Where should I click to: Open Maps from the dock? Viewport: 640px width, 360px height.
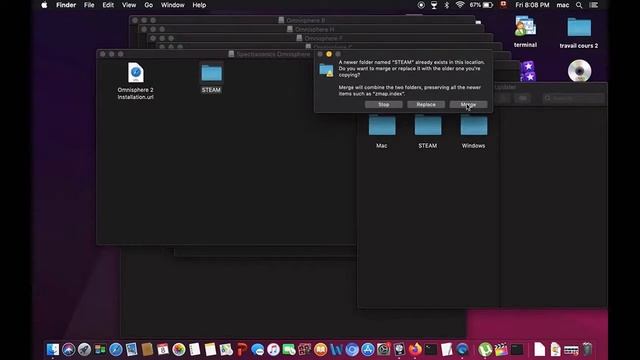pos(226,349)
